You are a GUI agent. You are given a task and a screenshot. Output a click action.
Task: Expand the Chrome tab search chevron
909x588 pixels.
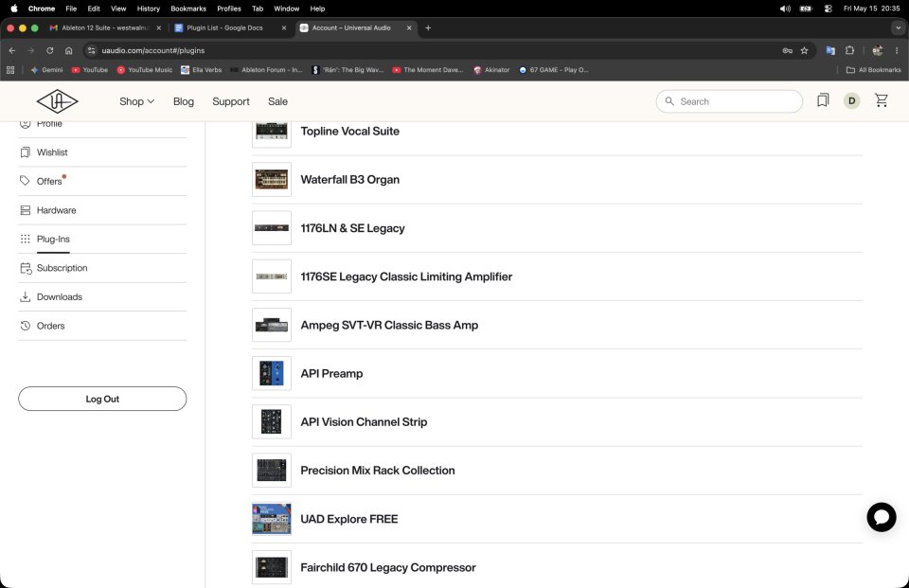click(x=898, y=27)
